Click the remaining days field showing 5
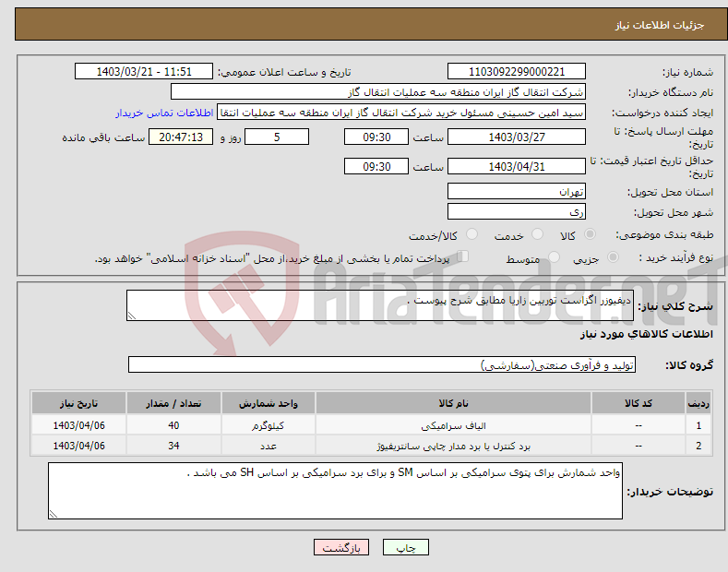Viewport: 728px width, 572px height. click(x=277, y=137)
